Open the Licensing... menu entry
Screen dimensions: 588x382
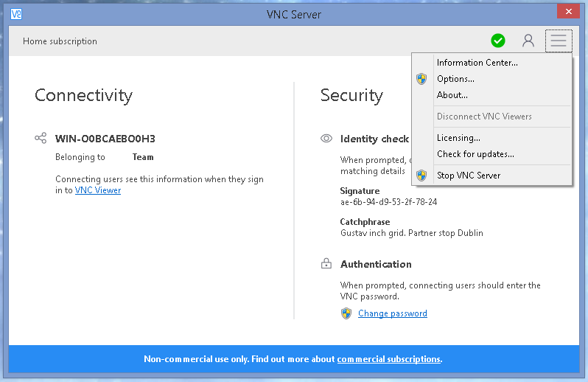point(458,138)
